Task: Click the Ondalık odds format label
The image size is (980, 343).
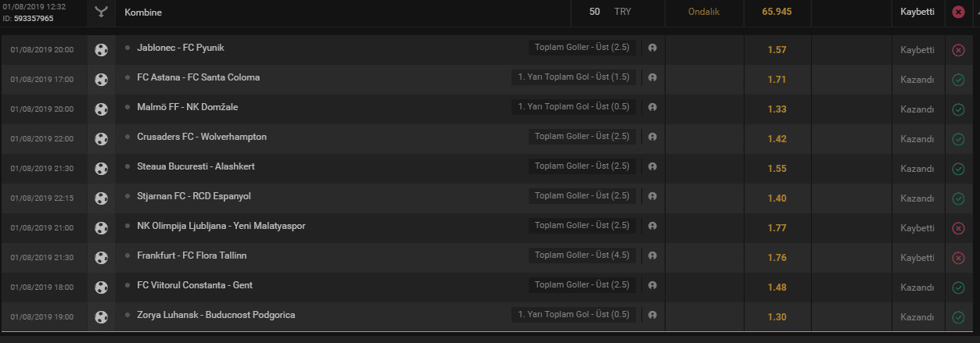Action: tap(704, 13)
